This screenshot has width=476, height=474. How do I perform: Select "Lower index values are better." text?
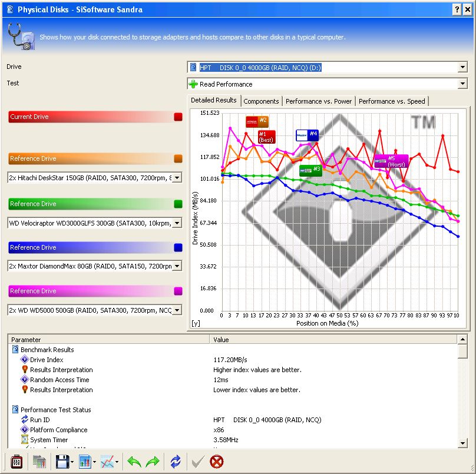[x=257, y=390]
